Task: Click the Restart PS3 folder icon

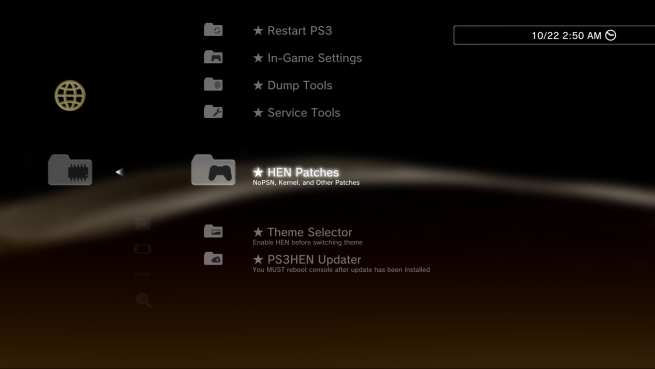Action: (213, 30)
